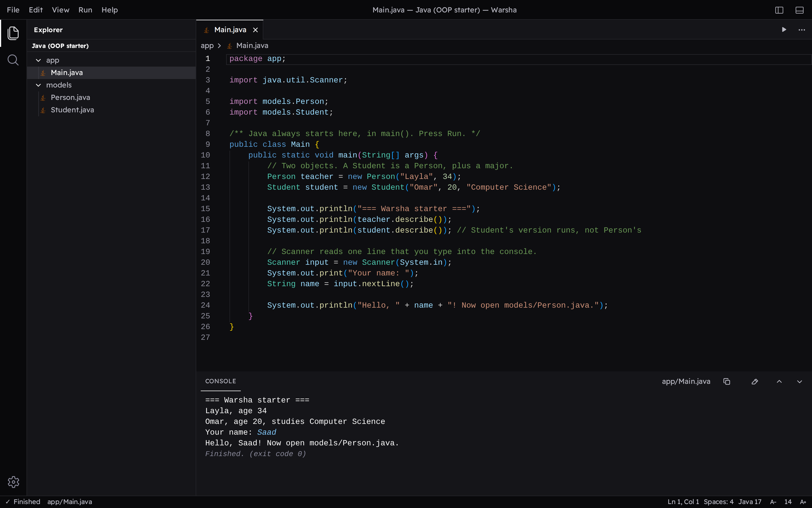Run the program with the play icon
This screenshot has width=812, height=508.
click(784, 30)
